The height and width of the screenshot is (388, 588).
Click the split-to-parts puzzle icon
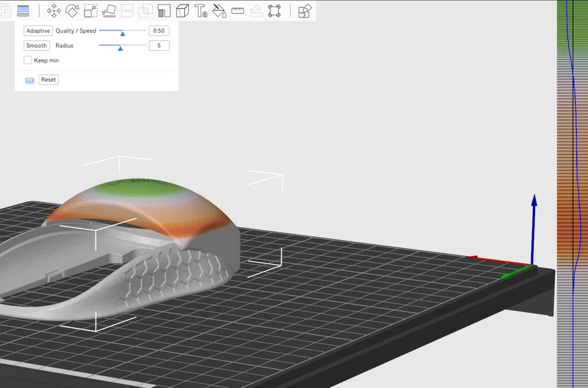click(304, 11)
